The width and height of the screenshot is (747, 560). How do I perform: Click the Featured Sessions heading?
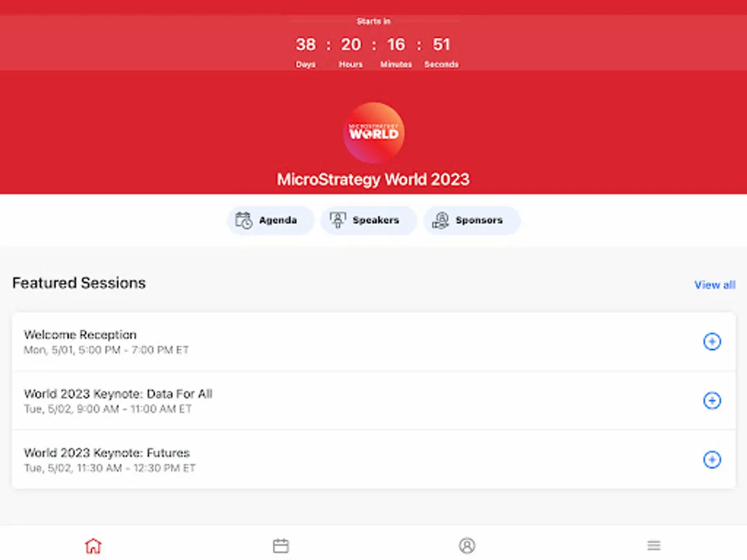79,283
